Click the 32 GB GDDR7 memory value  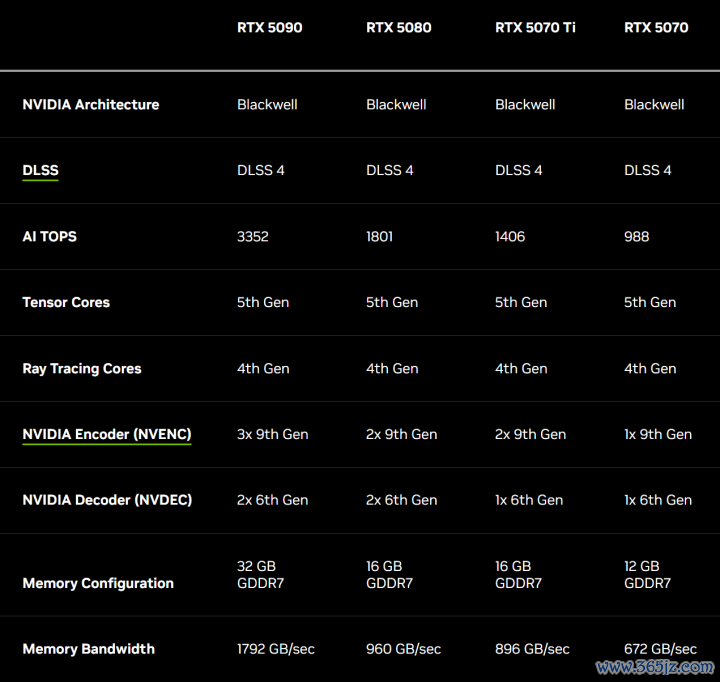[x=260, y=575]
